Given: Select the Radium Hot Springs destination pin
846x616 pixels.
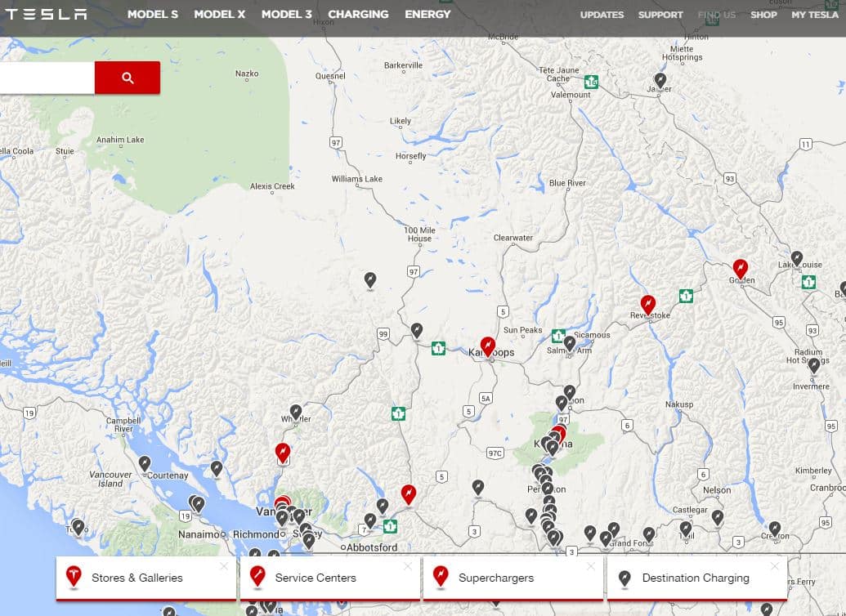Looking at the screenshot, I should coord(813,366).
